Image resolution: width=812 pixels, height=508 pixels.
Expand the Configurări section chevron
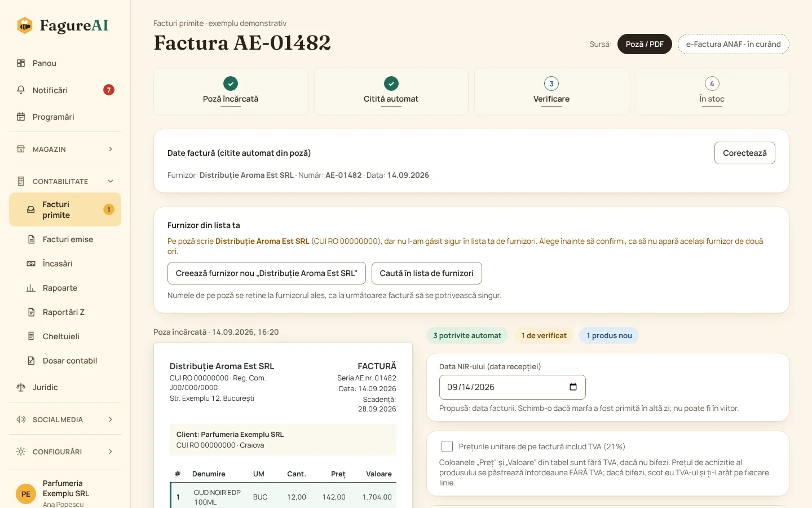(x=111, y=452)
